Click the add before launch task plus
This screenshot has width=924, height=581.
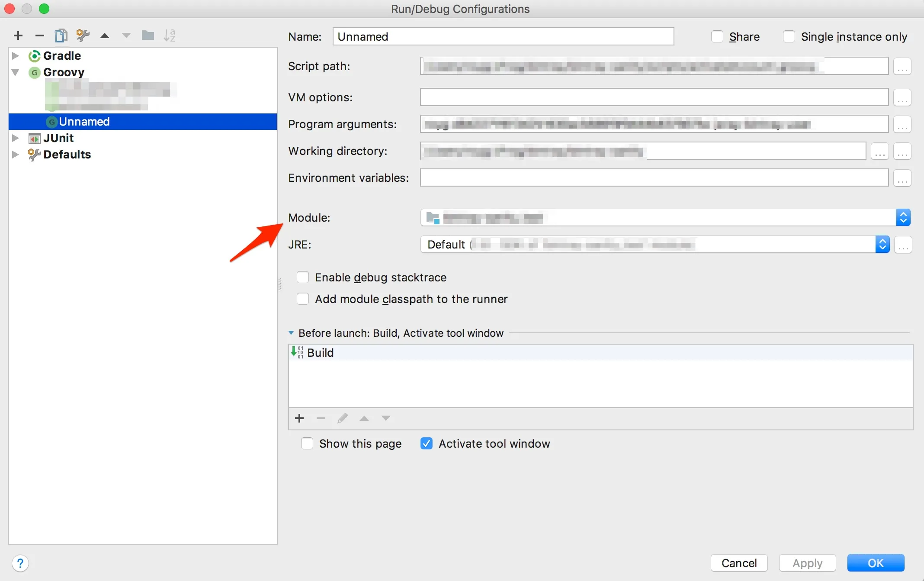point(299,418)
